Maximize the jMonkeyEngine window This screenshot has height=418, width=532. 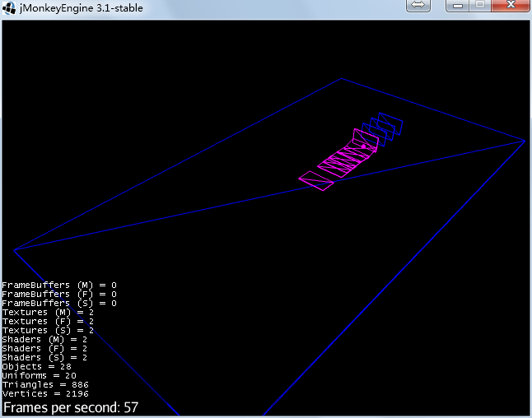point(480,6)
